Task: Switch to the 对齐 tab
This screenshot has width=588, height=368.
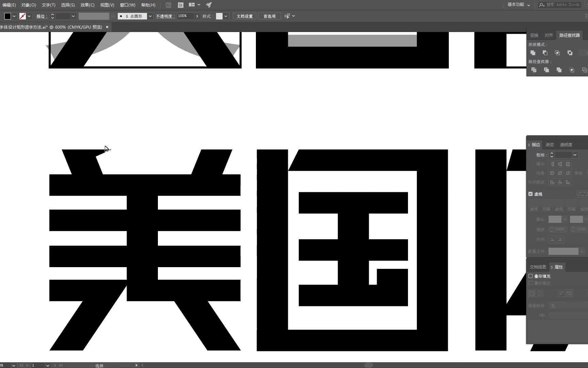Action: (549, 35)
